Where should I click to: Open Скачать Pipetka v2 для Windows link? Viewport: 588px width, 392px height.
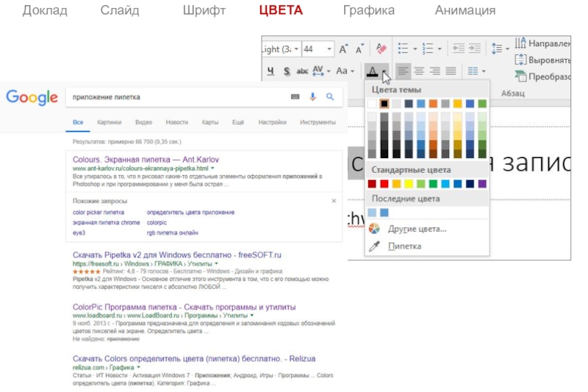click(176, 254)
